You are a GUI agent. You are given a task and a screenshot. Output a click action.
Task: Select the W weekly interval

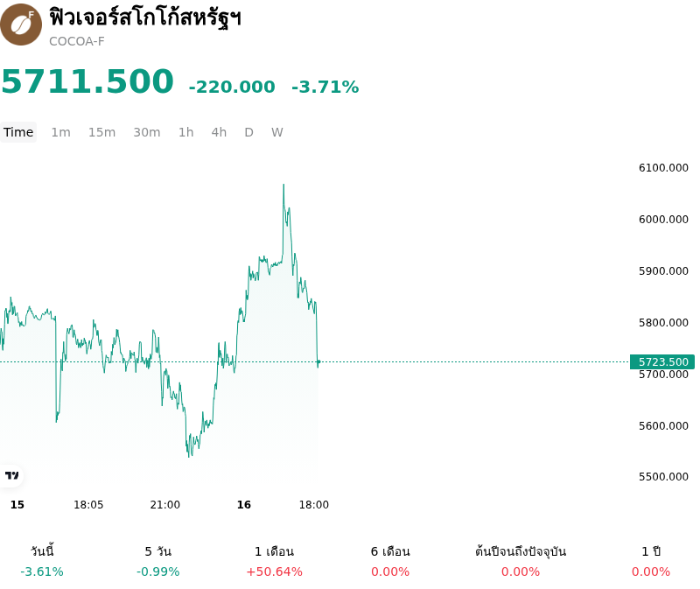point(277,132)
